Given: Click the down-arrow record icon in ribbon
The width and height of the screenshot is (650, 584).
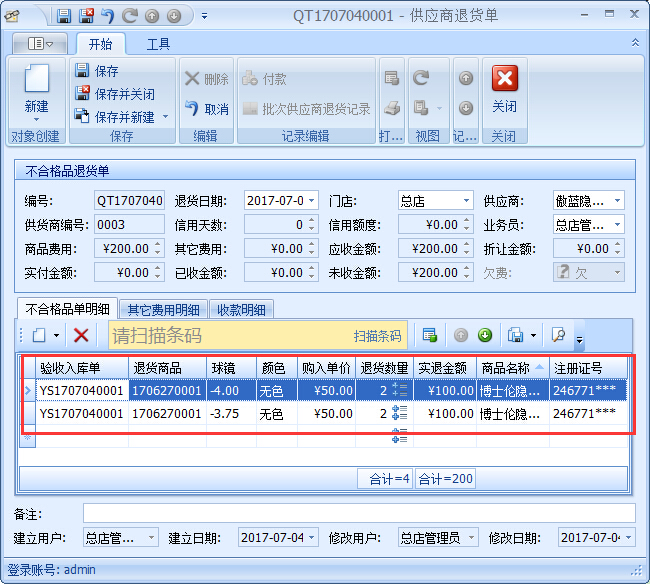Looking at the screenshot, I should (x=466, y=109).
